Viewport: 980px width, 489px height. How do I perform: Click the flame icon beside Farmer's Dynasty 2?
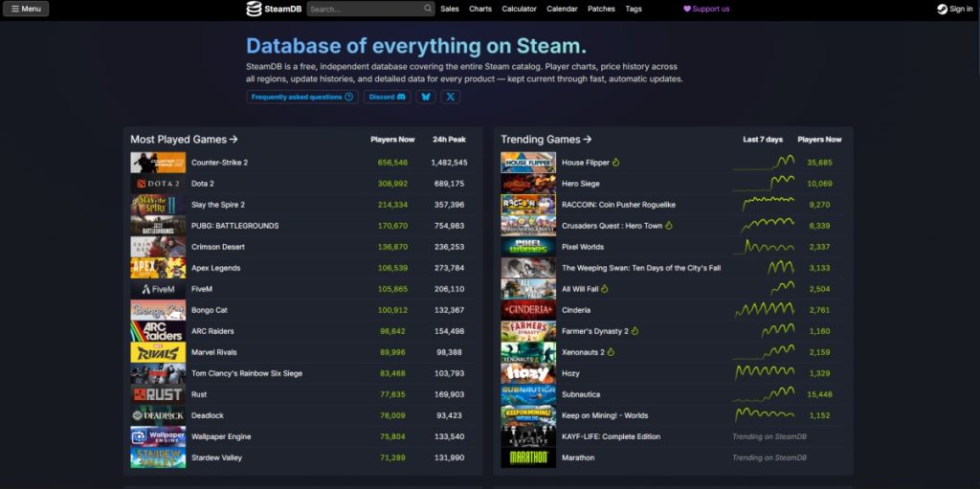635,331
